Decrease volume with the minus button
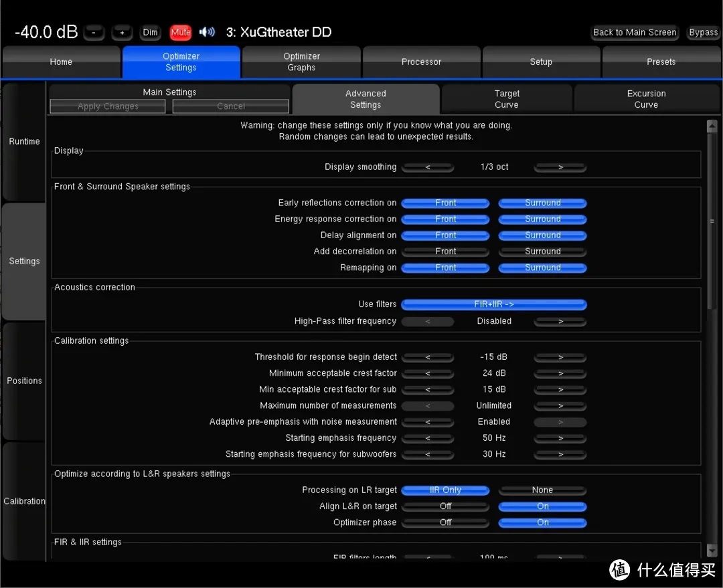 pyautogui.click(x=94, y=32)
